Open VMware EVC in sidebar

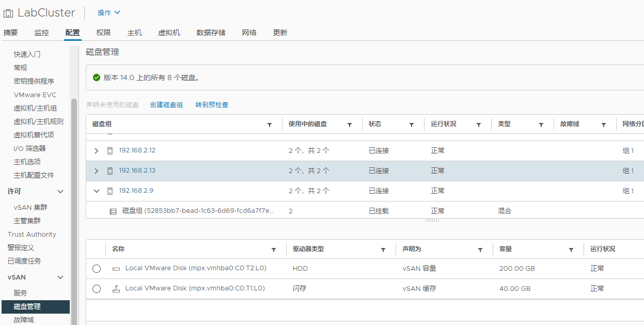pyautogui.click(x=35, y=95)
